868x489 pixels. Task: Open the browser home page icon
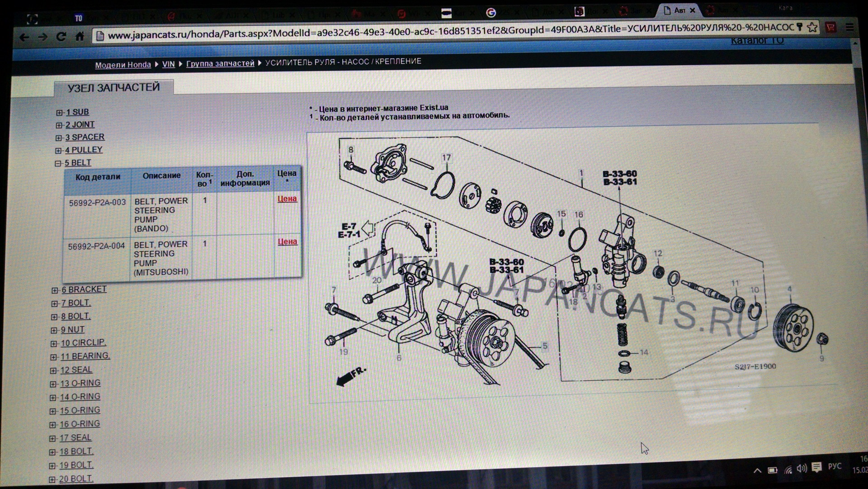click(x=80, y=36)
